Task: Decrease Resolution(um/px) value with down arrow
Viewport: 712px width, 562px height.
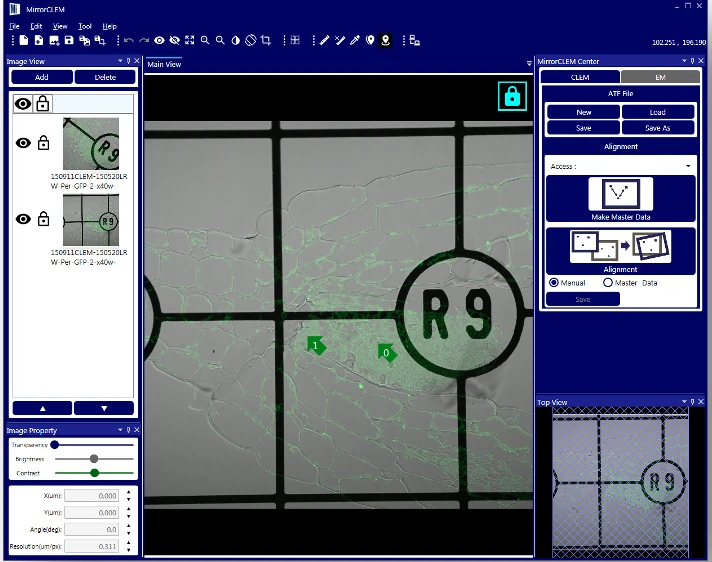Action: 129,550
